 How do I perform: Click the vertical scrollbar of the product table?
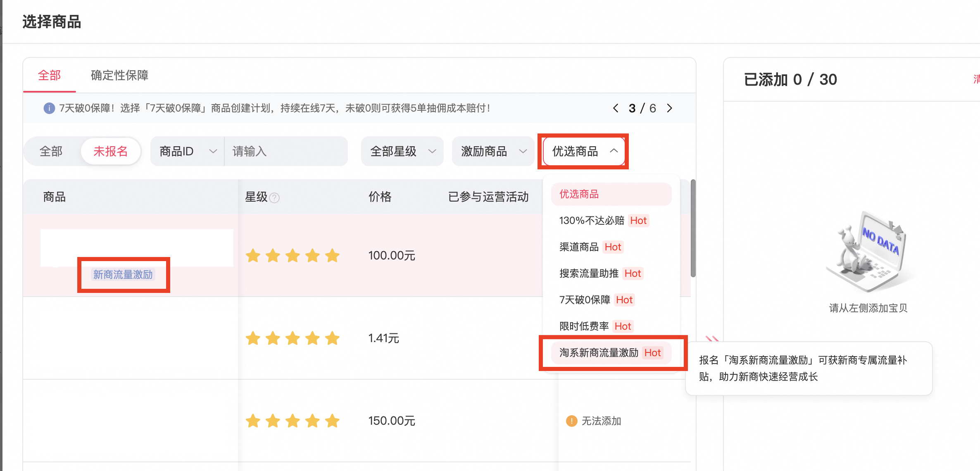[x=693, y=228]
